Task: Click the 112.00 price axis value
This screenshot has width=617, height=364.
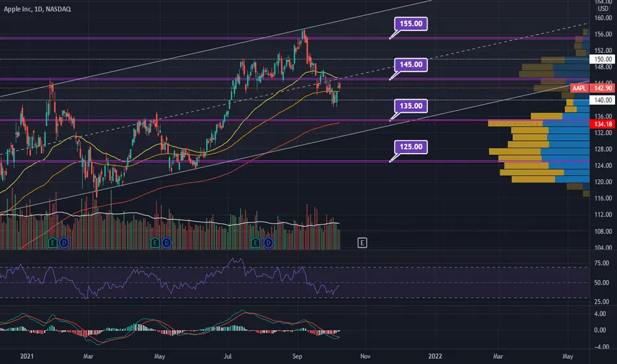Action: pyautogui.click(x=603, y=214)
